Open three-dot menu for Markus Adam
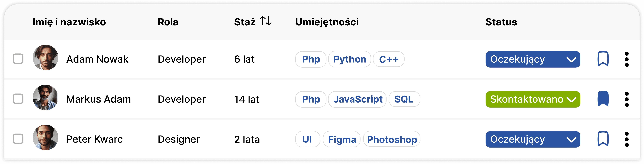Image resolution: width=644 pixels, height=164 pixels. (x=627, y=99)
